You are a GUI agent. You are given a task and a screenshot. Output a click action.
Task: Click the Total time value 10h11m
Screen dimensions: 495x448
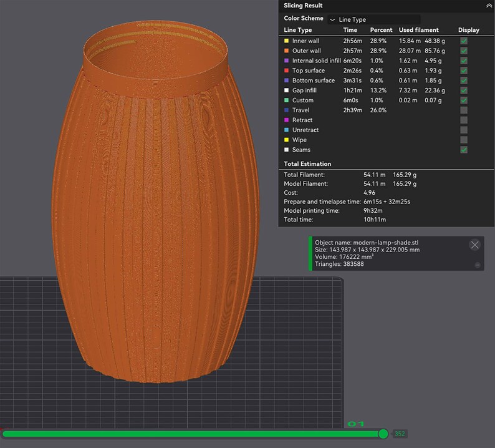coord(375,220)
